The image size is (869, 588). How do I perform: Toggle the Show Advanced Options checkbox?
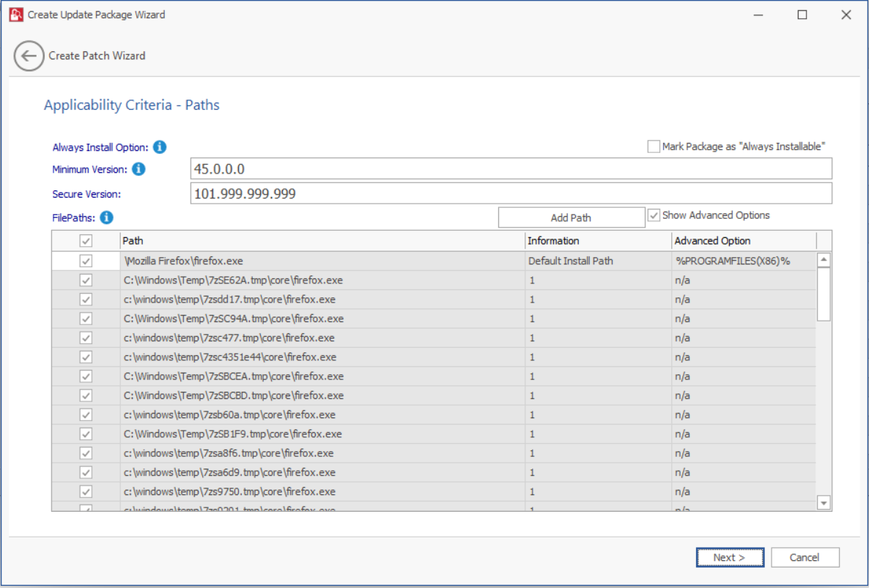(654, 215)
